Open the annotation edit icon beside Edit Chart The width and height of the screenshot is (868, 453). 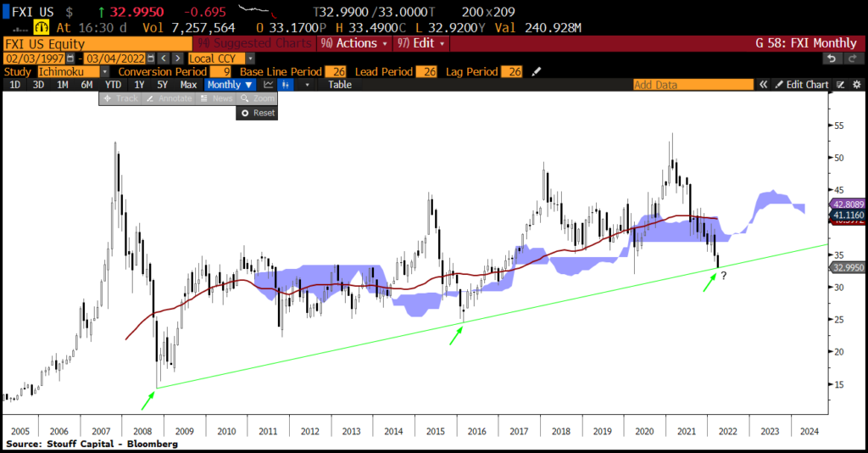coord(840,85)
